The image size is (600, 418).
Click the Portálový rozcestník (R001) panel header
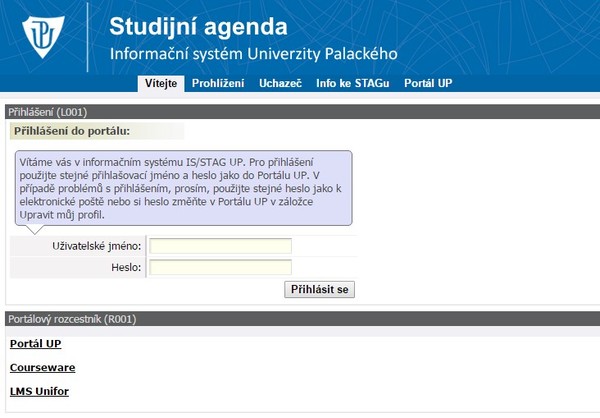coord(71,320)
